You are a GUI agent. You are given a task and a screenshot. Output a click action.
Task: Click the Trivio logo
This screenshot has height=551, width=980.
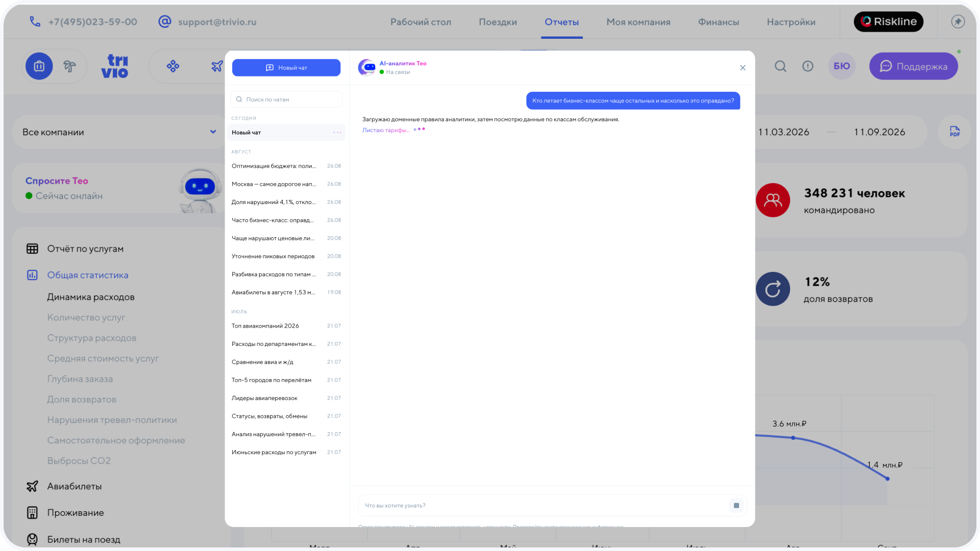click(x=115, y=66)
